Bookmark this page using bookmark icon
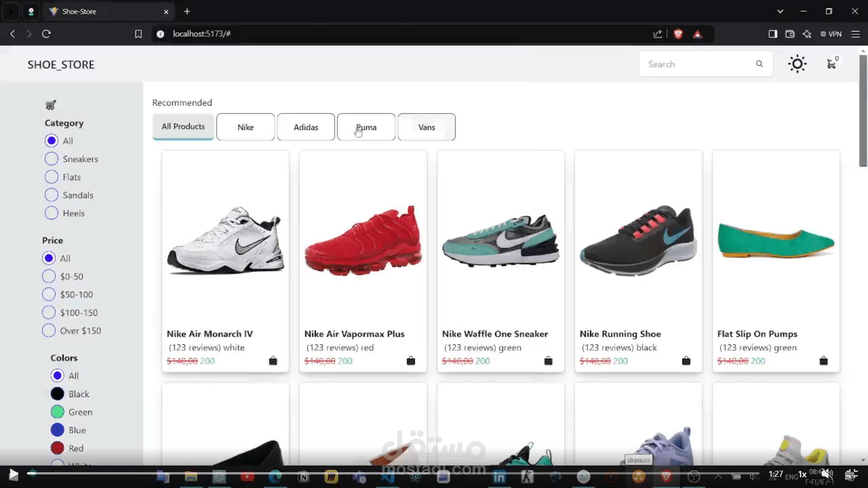 (138, 34)
